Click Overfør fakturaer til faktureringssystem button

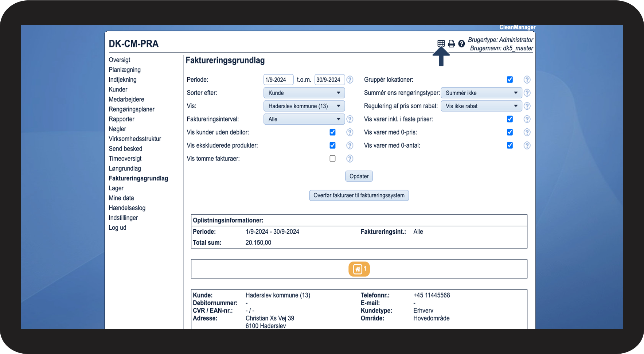coord(359,195)
